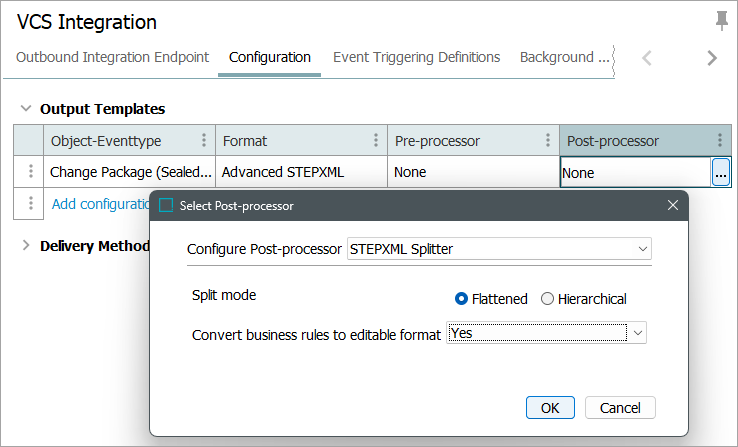Collapse the Output Templates section
Viewport: 738px width, 447px height.
point(25,108)
